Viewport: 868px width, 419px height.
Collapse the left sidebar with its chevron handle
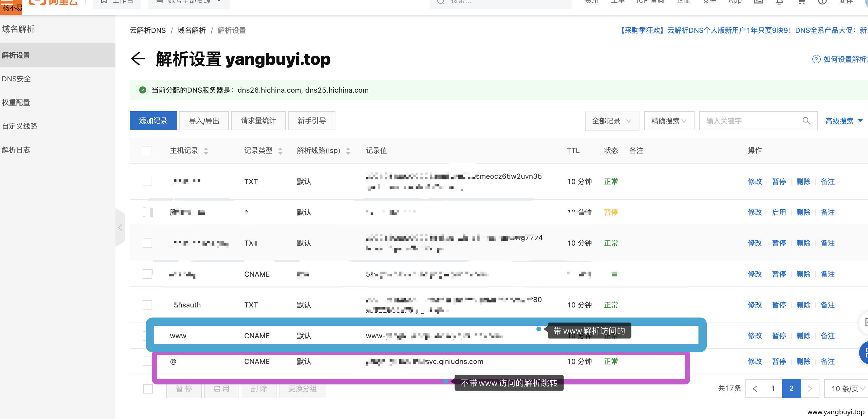pos(120,228)
